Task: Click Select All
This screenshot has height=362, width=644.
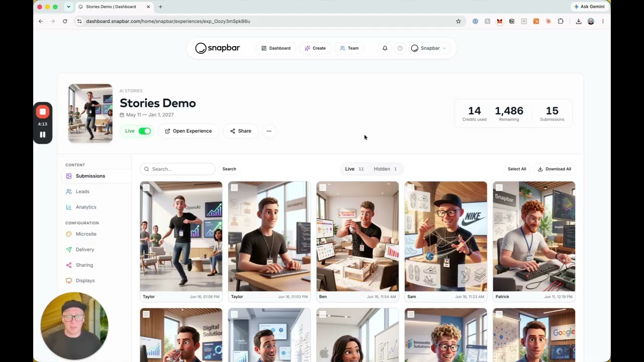Action: click(x=517, y=169)
